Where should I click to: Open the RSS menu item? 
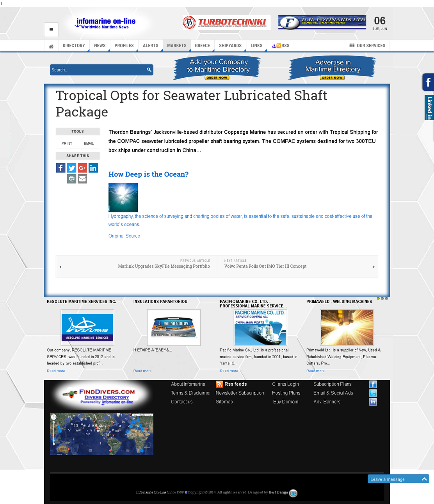point(281,46)
